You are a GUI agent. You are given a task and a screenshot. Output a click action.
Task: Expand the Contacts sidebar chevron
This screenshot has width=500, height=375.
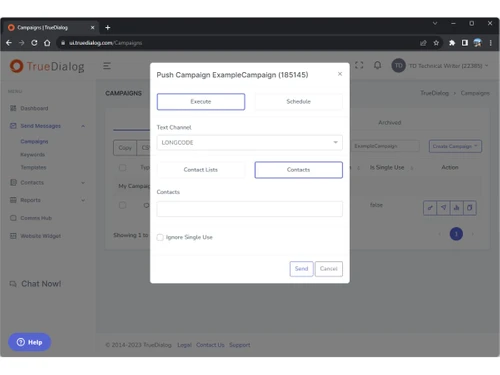coord(83,183)
